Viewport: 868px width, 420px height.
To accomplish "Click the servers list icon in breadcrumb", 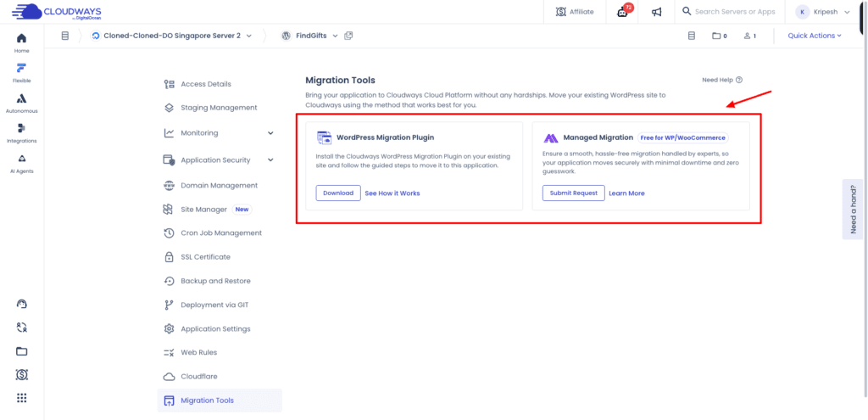I will click(65, 36).
